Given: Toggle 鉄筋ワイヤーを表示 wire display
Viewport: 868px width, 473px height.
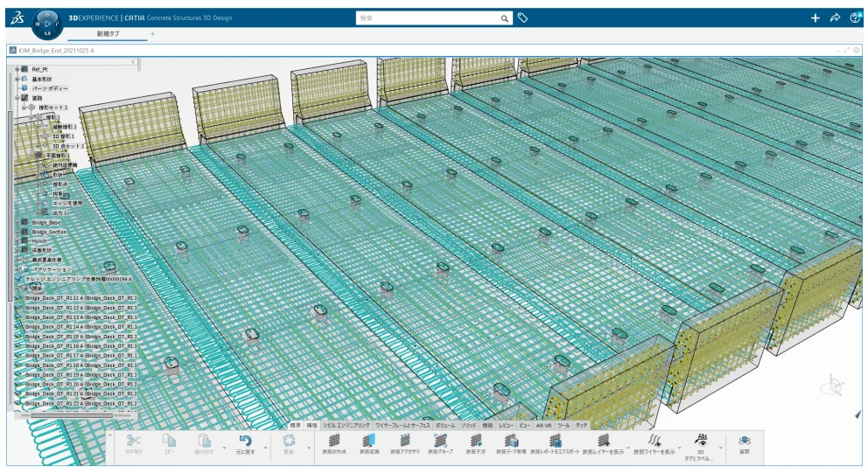Looking at the screenshot, I should 654,444.
